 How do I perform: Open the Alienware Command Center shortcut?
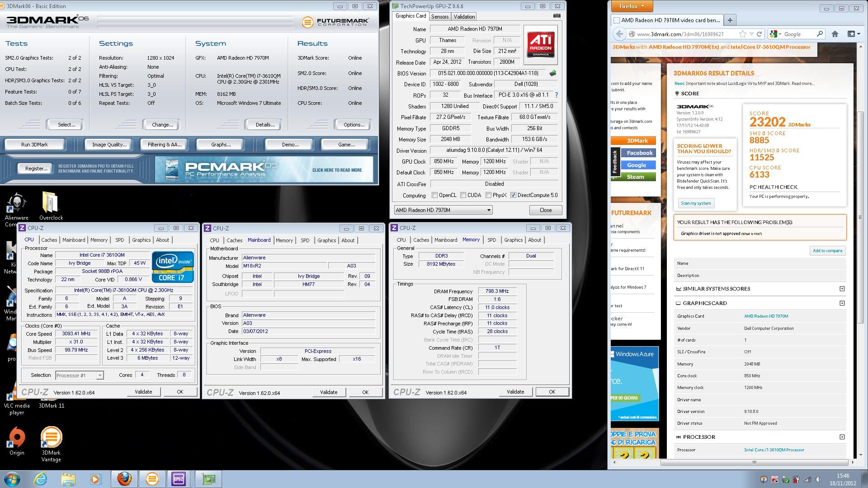pos(17,209)
